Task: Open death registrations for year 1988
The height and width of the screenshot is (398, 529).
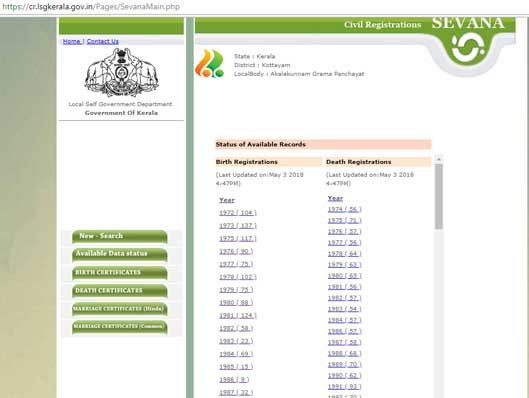Action: [x=344, y=353]
